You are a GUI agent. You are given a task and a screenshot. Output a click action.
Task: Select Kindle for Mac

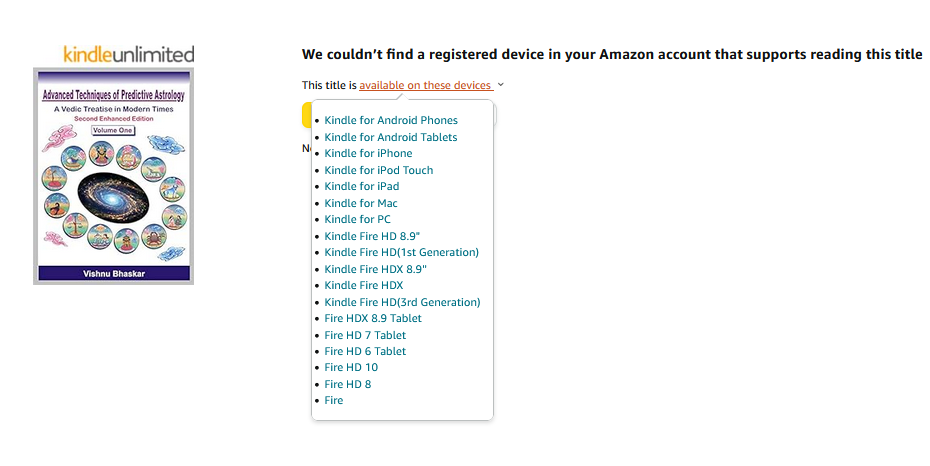(361, 203)
